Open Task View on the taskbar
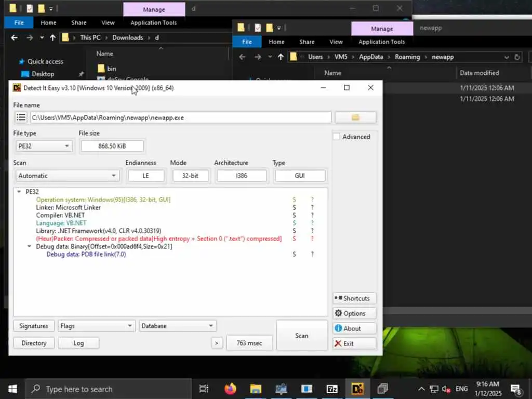Screen dimensions: 532x399 point(204,389)
